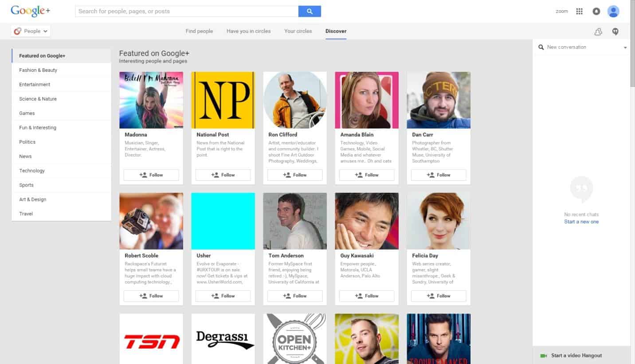Open the account profile avatar
This screenshot has height=364, width=635.
(613, 12)
